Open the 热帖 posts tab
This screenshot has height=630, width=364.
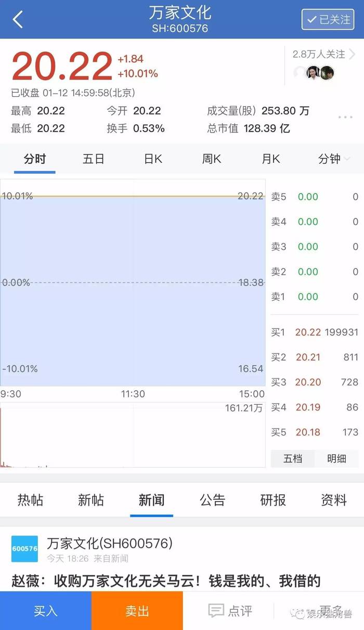pos(30,500)
